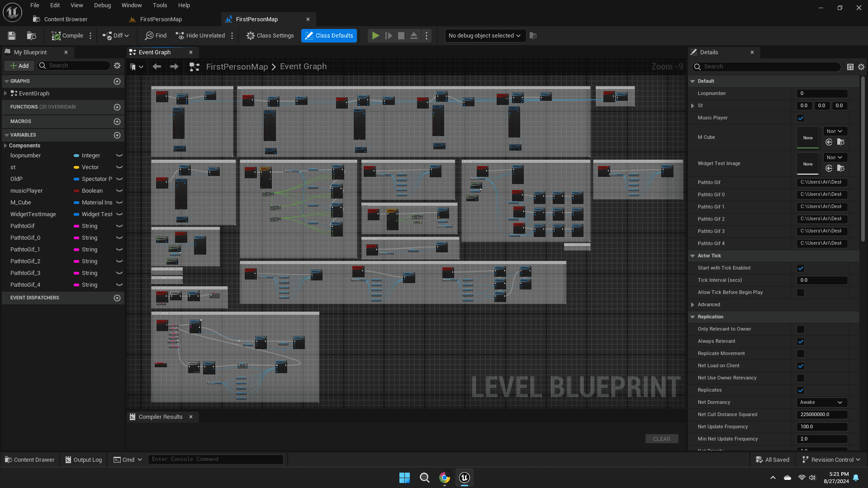868x488 pixels.
Task: Open the Tools menu
Action: (x=160, y=5)
